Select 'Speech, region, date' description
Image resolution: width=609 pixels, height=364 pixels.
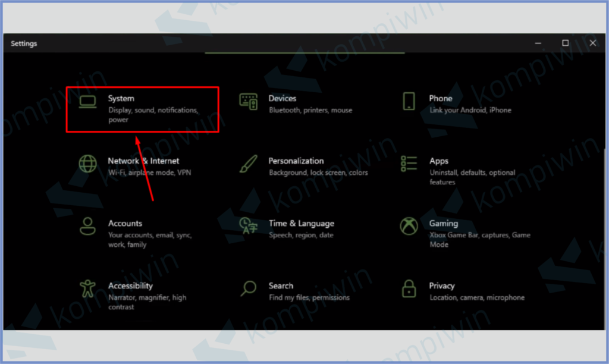pyautogui.click(x=301, y=235)
